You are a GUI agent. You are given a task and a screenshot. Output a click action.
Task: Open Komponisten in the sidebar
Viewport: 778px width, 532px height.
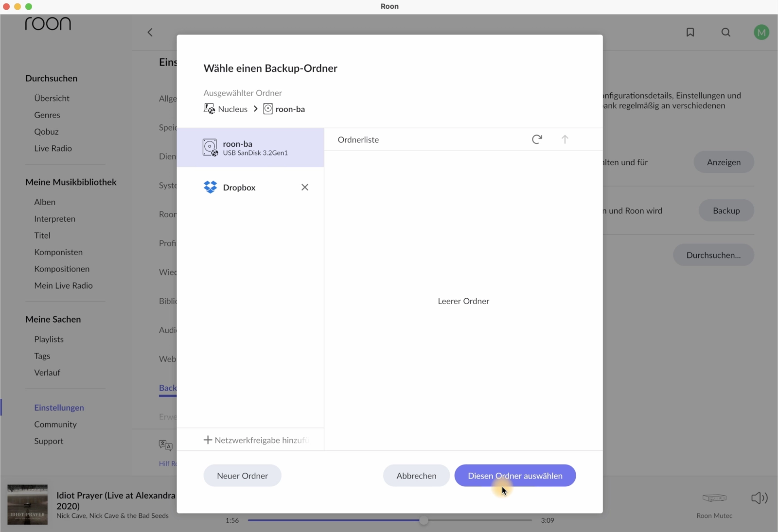tap(58, 252)
